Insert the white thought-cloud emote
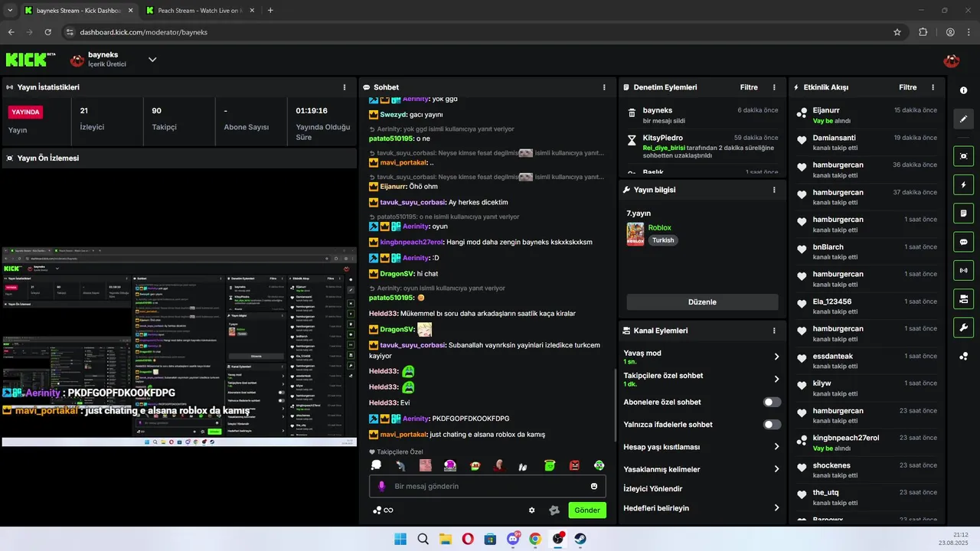The width and height of the screenshot is (980, 551). (x=376, y=465)
